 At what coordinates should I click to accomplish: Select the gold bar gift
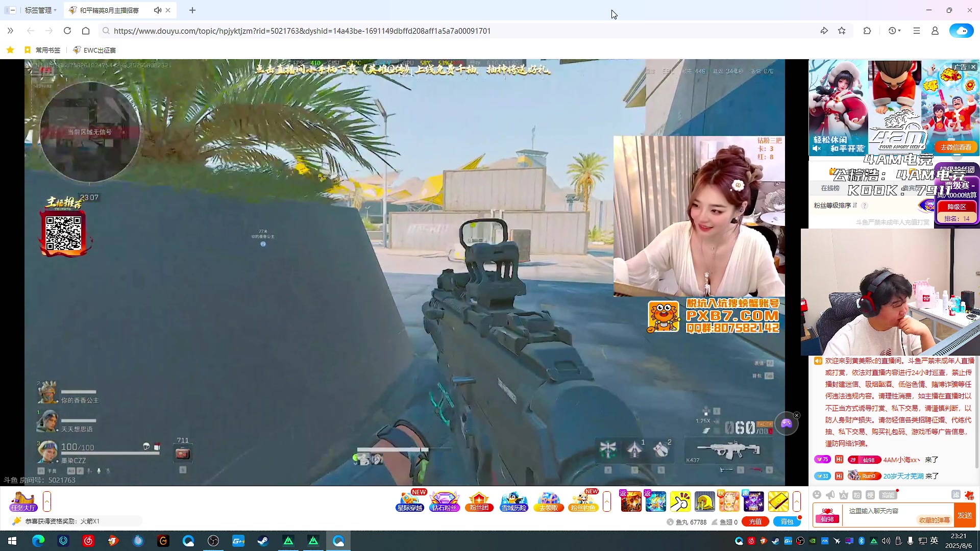click(778, 501)
